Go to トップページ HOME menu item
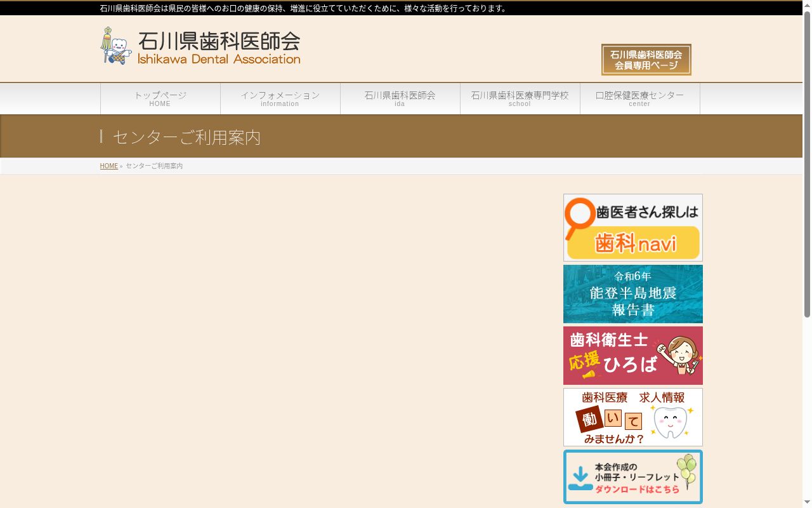Viewport: 812px width, 508px height. [x=160, y=99]
